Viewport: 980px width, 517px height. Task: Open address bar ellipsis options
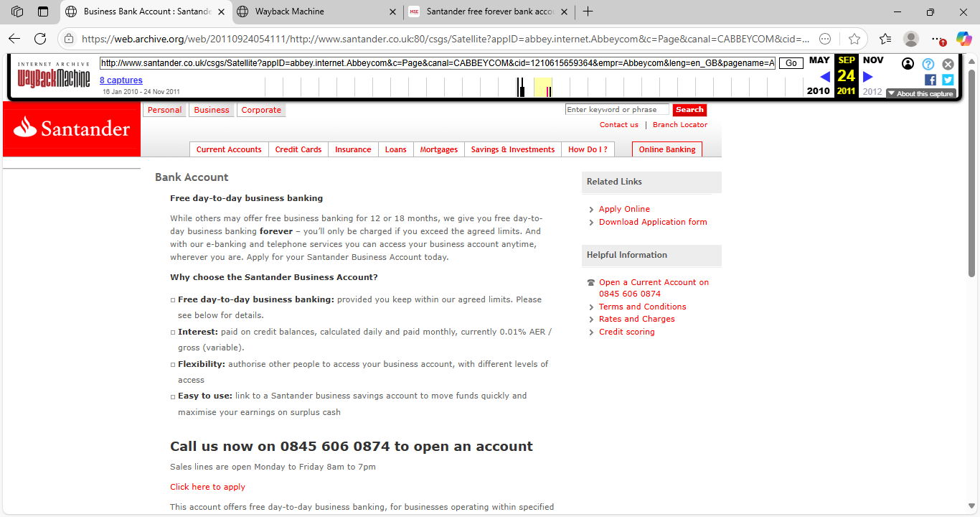point(826,39)
